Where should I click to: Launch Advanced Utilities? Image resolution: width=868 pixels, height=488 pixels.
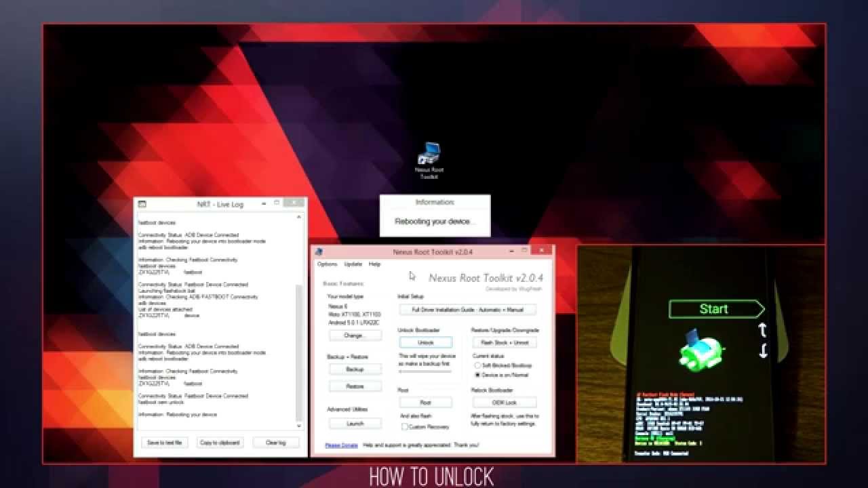pos(355,424)
